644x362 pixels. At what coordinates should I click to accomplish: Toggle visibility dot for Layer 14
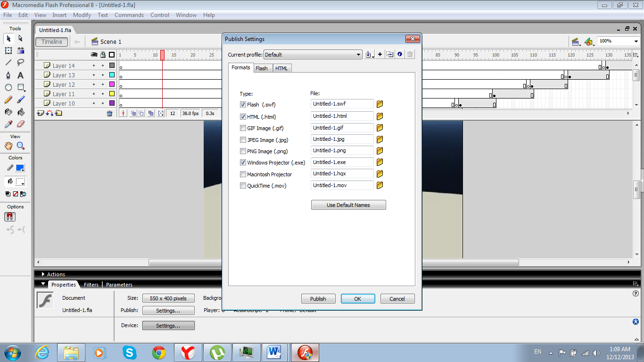[x=94, y=66]
